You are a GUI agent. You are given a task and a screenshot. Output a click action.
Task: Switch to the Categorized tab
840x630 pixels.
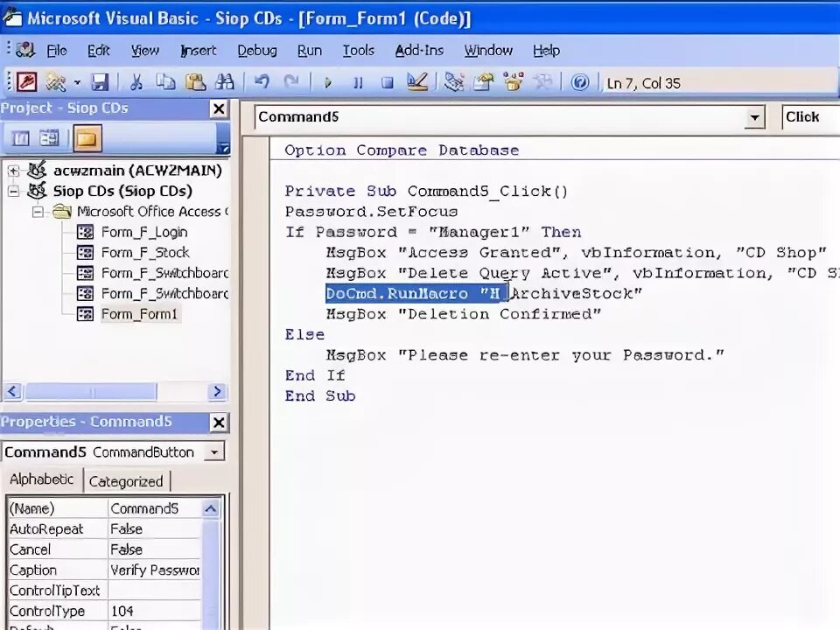click(x=126, y=481)
